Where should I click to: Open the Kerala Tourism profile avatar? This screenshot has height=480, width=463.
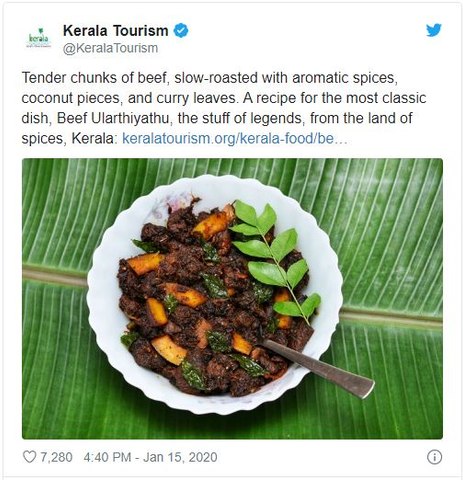pos(39,39)
